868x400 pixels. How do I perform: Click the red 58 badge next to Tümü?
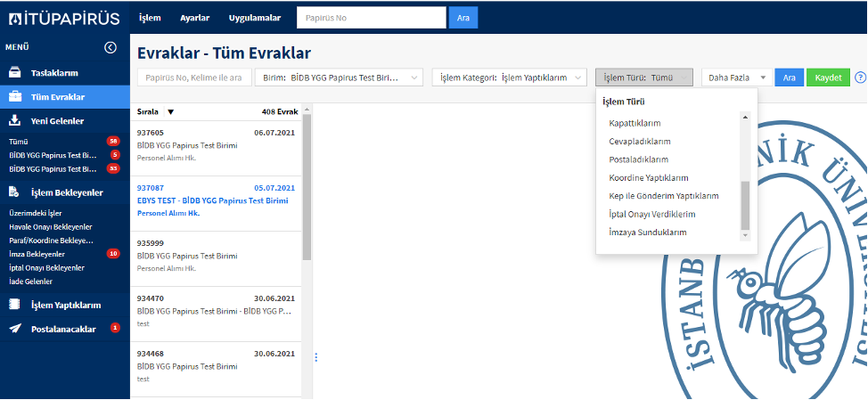[x=113, y=142]
